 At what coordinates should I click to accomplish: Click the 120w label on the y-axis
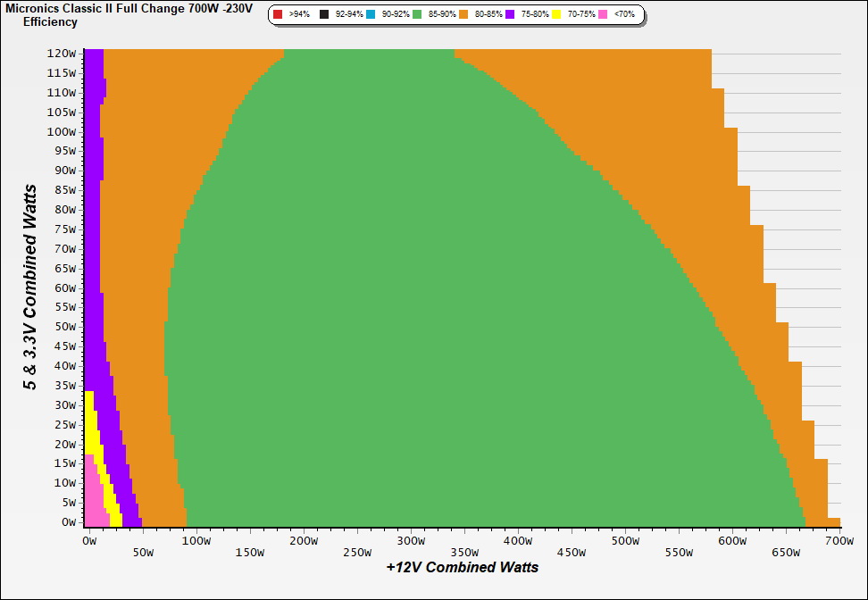coord(62,54)
